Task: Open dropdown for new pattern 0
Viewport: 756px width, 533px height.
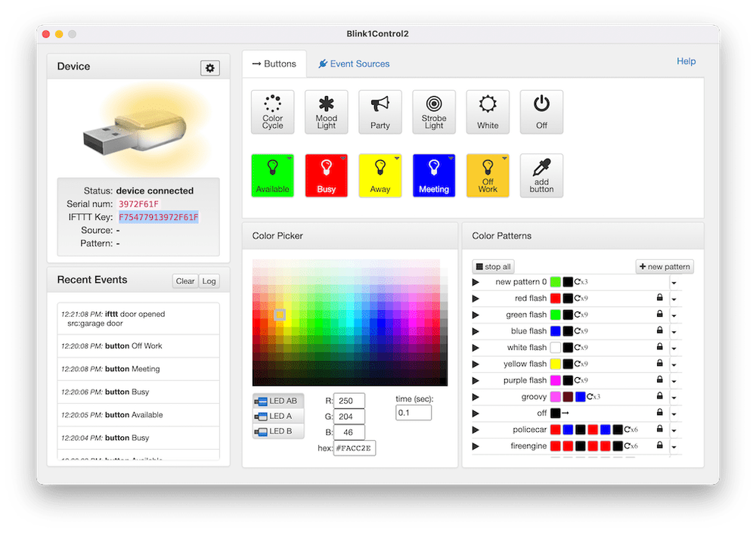Action: [x=674, y=284]
